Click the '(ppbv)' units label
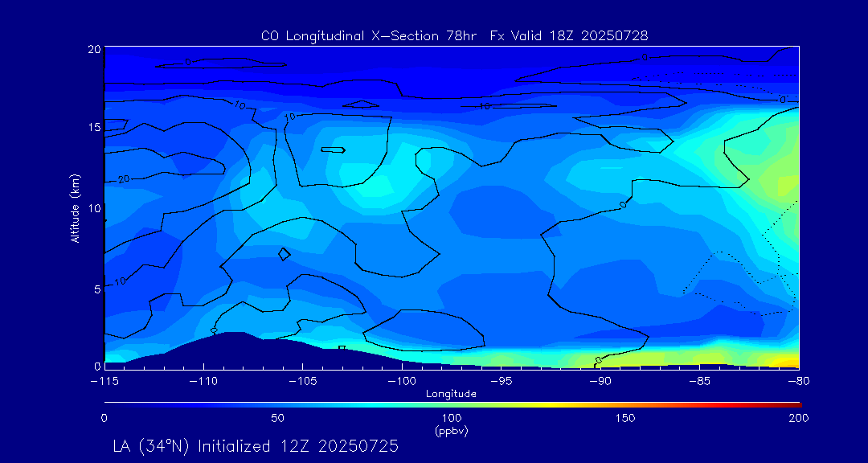 pos(452,432)
